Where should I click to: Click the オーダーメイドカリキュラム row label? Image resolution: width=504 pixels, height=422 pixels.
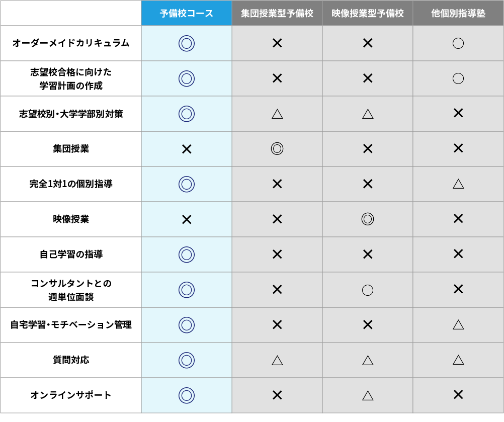[x=71, y=43]
